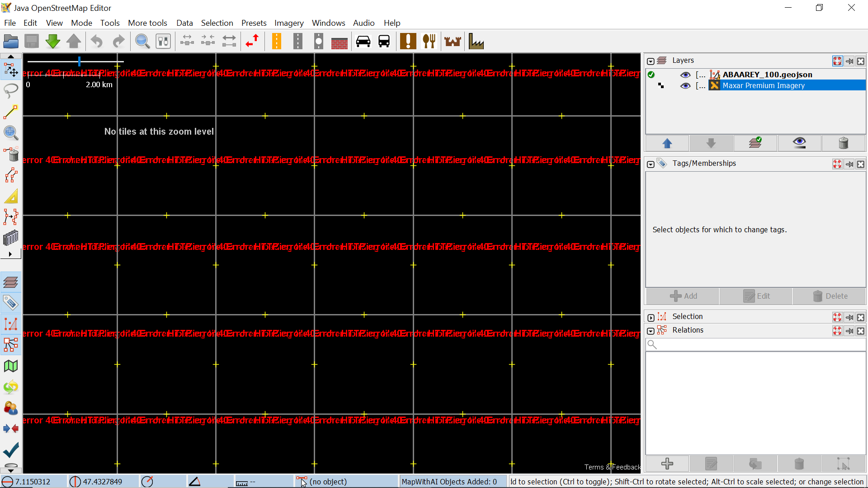The width and height of the screenshot is (868, 488).
Task: Apply the bus preset icon
Action: click(384, 42)
